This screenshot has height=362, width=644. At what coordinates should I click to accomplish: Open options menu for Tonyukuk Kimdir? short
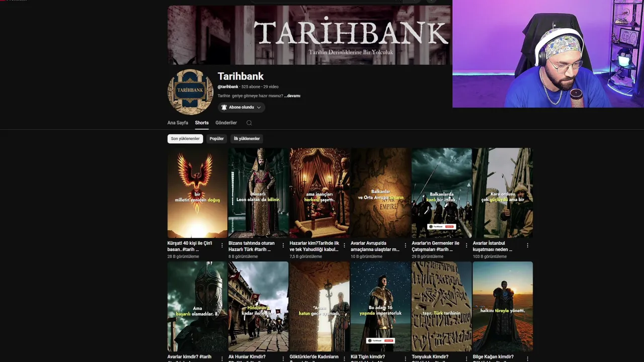tap(466, 358)
